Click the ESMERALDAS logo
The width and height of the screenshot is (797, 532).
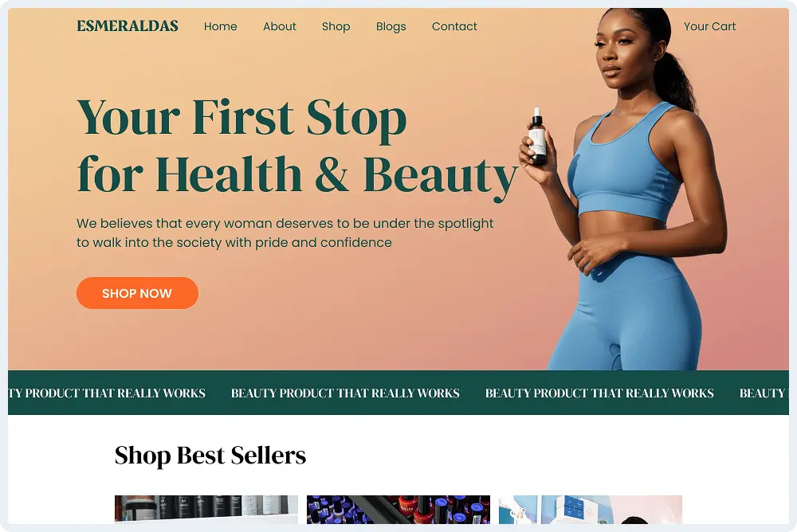[127, 26]
